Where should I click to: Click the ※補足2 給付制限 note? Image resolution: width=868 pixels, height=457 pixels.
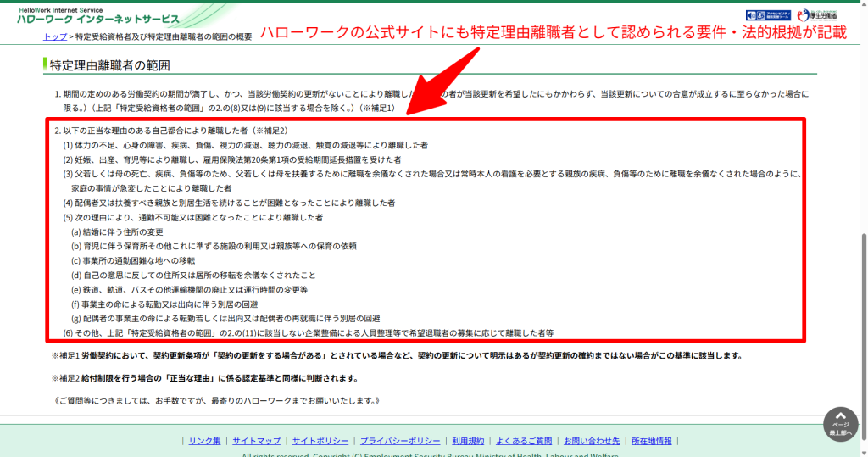coord(205,378)
